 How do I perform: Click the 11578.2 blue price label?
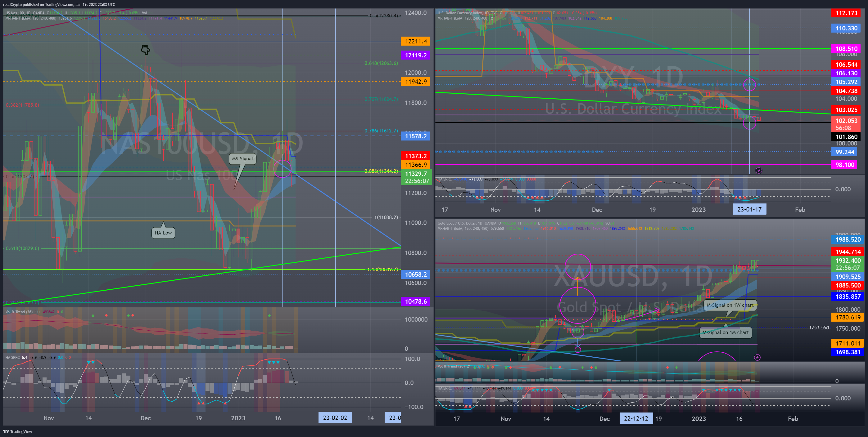[x=415, y=136]
